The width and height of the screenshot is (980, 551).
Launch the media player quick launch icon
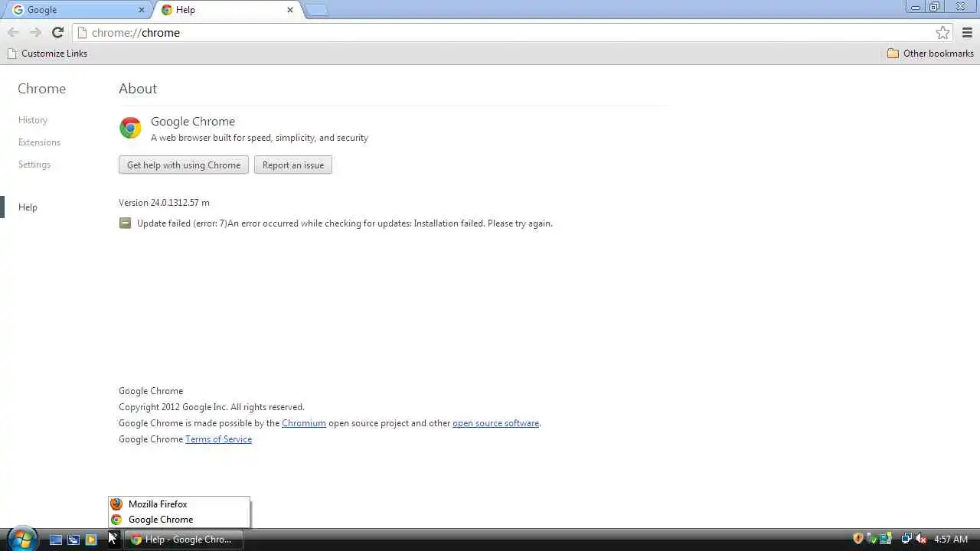point(91,540)
